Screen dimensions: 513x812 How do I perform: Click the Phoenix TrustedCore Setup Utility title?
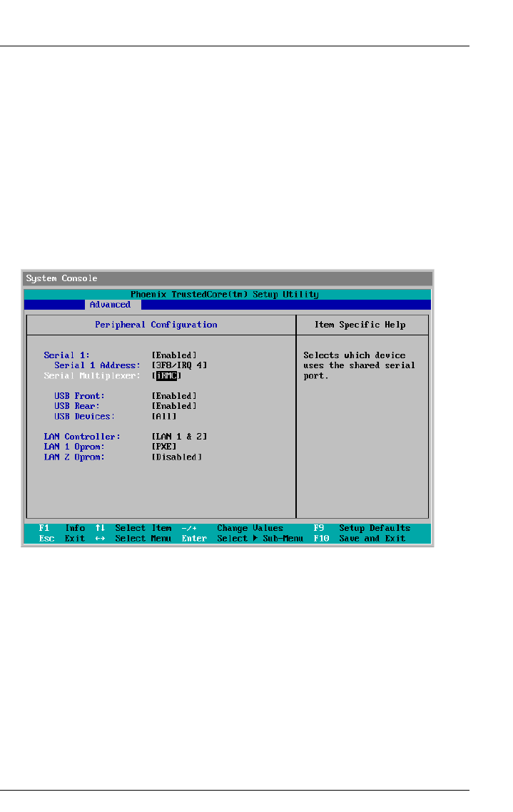[x=225, y=294]
